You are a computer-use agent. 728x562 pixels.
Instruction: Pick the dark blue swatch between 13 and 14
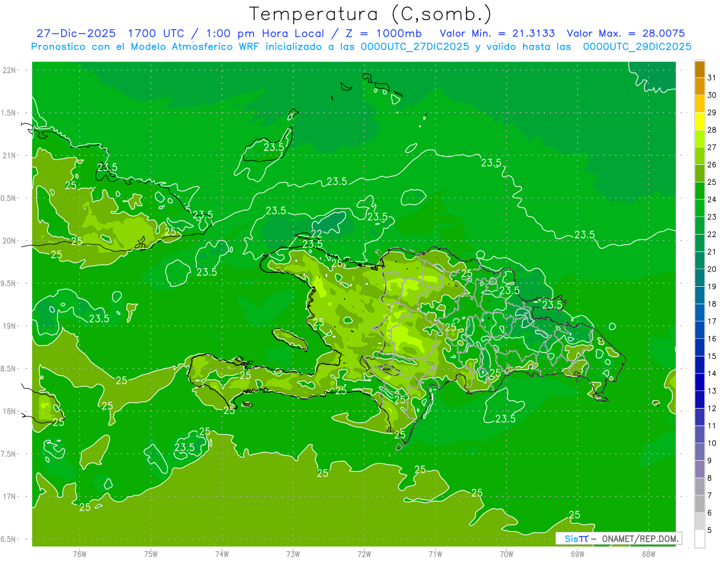coord(699,382)
